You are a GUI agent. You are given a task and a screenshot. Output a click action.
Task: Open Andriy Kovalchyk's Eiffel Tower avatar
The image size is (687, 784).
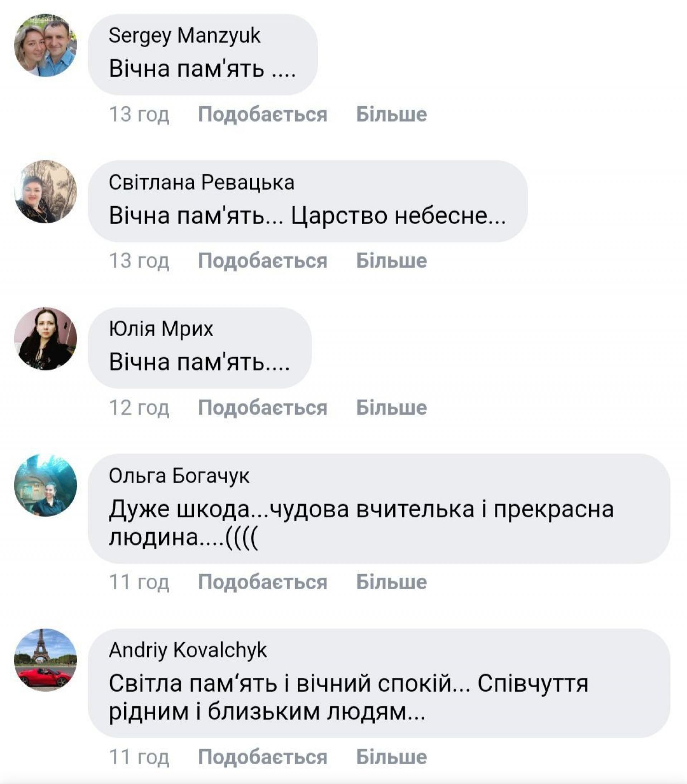(x=45, y=660)
